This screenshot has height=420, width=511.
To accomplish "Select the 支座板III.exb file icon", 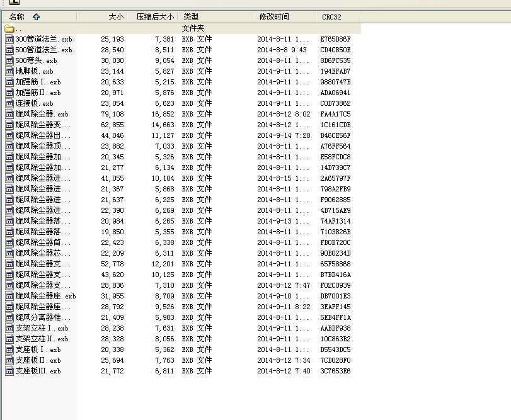I will click(x=10, y=371).
